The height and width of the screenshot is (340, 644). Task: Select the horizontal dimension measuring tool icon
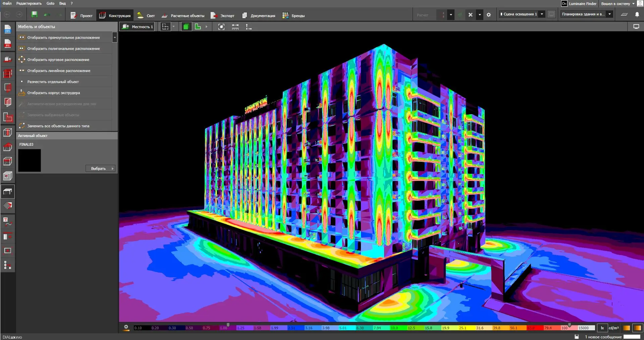235,27
